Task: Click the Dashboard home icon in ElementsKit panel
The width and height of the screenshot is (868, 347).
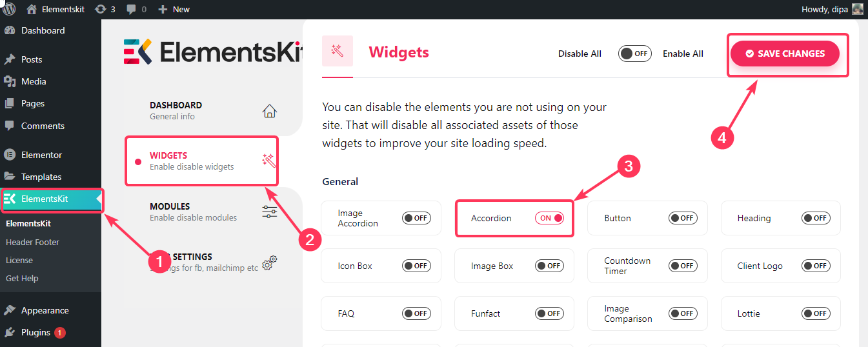Action: [269, 111]
